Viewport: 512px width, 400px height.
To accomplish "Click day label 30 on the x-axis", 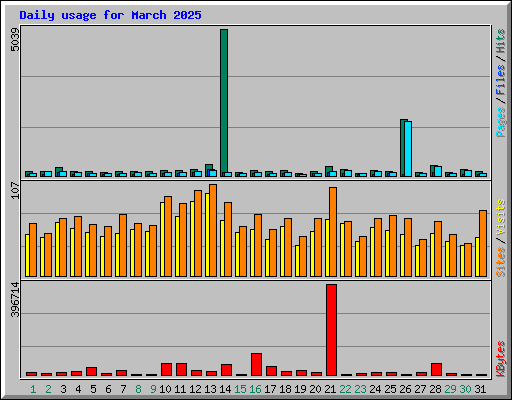I will pyautogui.click(x=465, y=389).
